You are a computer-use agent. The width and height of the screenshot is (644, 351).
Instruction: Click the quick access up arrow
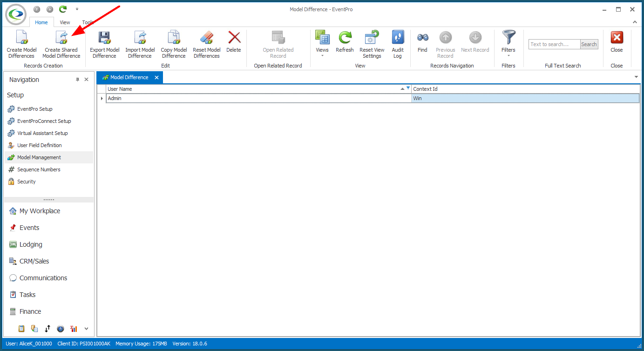(37, 9)
